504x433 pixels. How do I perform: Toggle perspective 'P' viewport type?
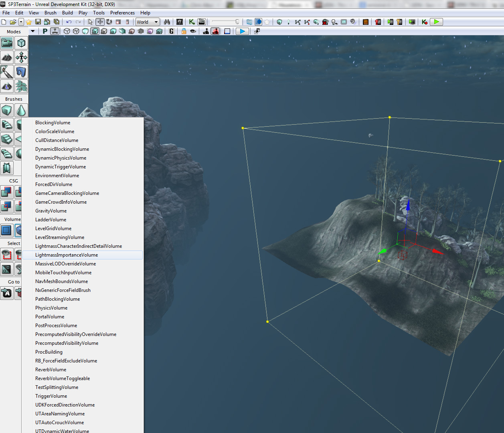45,31
